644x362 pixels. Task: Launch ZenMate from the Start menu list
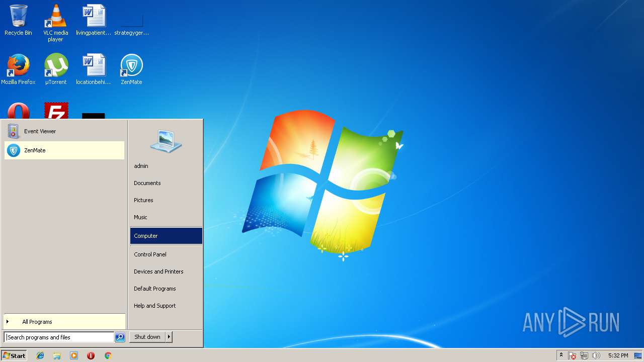(x=64, y=150)
